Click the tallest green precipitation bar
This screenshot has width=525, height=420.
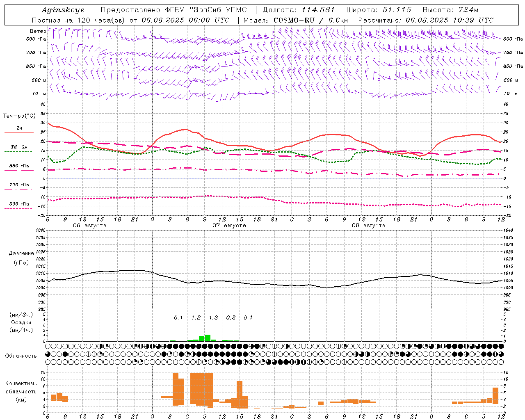[208, 338]
